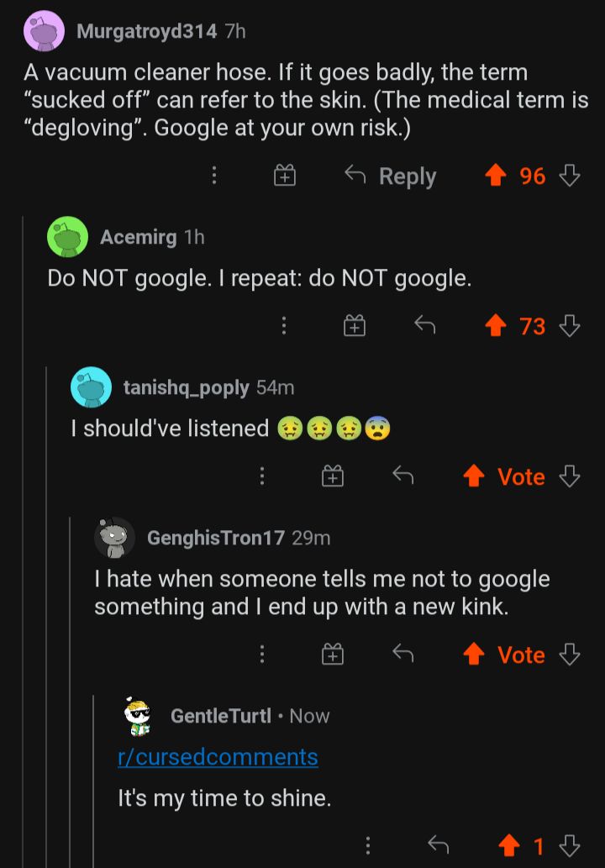Open the three-dot menu under Acemirg's comment
Image resolution: width=605 pixels, height=868 pixels.
tap(284, 326)
